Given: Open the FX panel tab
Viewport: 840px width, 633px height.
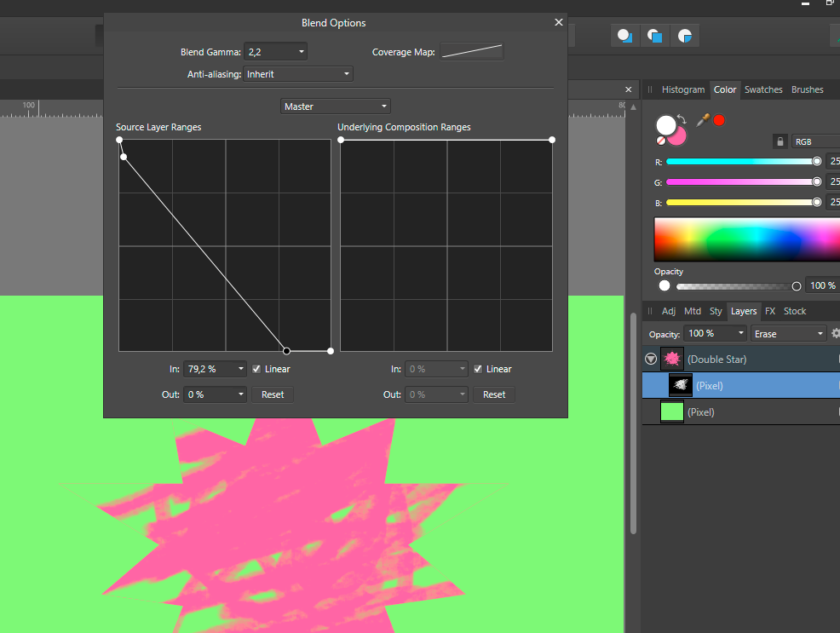Looking at the screenshot, I should [770, 311].
